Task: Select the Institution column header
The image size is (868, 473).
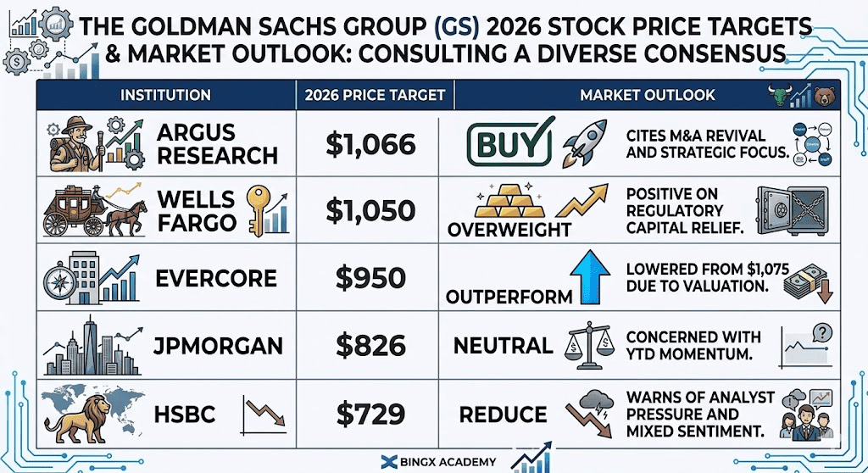Action: [x=165, y=95]
